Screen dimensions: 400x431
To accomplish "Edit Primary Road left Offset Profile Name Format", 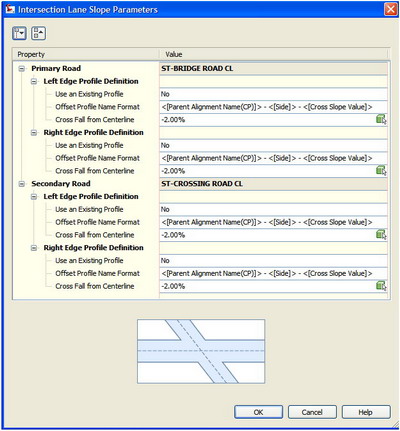I will pos(273,107).
